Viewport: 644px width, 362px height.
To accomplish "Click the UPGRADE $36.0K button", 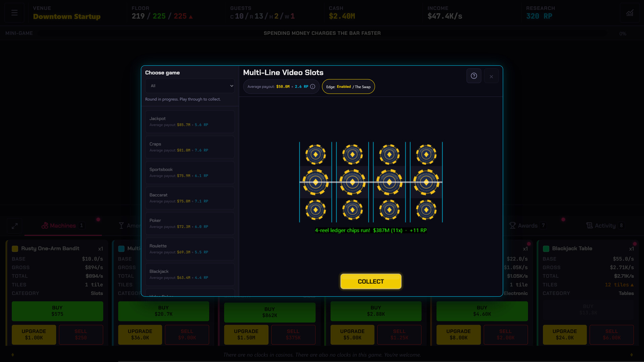I will click(140, 335).
